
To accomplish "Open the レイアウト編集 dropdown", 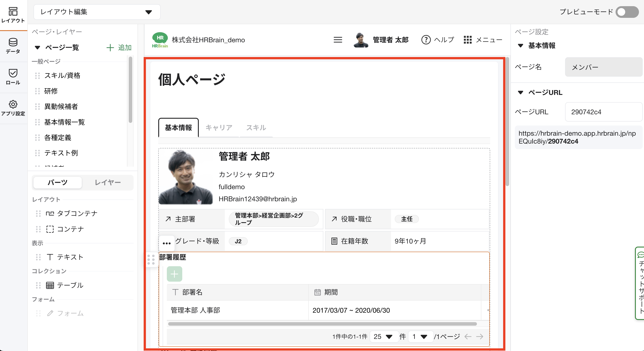I will tap(97, 12).
